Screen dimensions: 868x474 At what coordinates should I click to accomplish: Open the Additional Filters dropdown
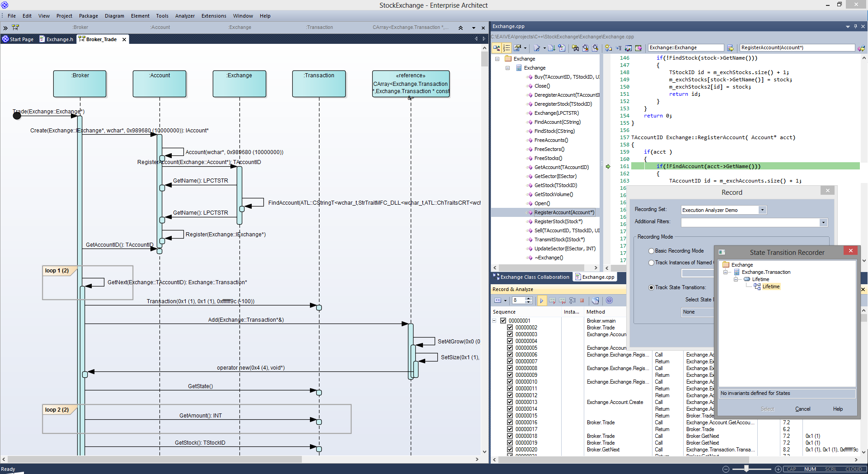823,222
